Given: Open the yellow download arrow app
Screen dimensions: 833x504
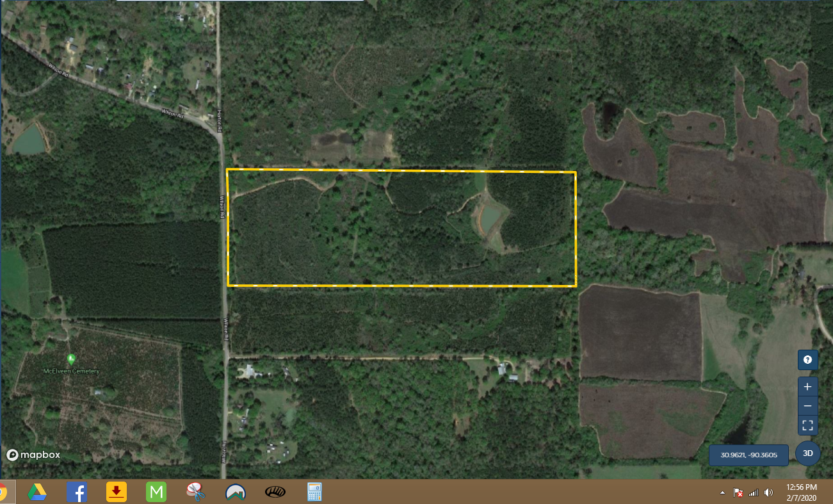Looking at the screenshot, I should (116, 492).
